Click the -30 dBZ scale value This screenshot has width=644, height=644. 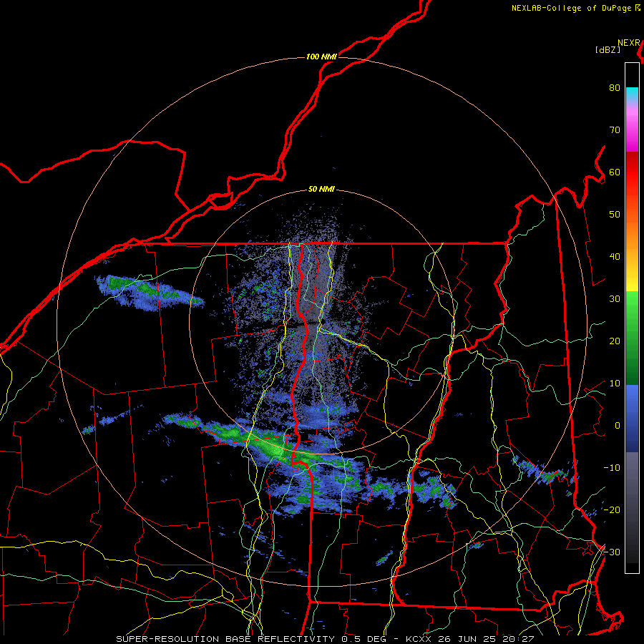coord(612,552)
